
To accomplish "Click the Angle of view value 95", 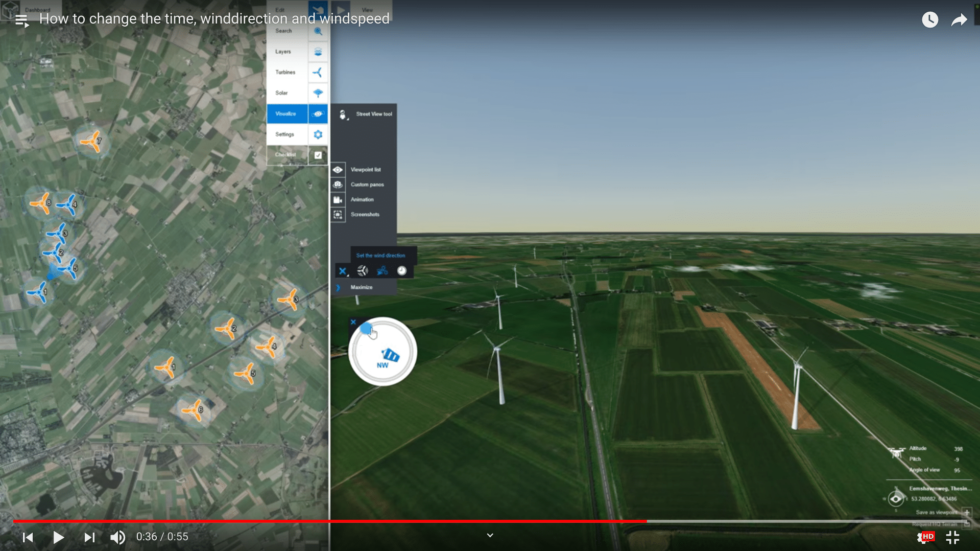I will point(957,470).
